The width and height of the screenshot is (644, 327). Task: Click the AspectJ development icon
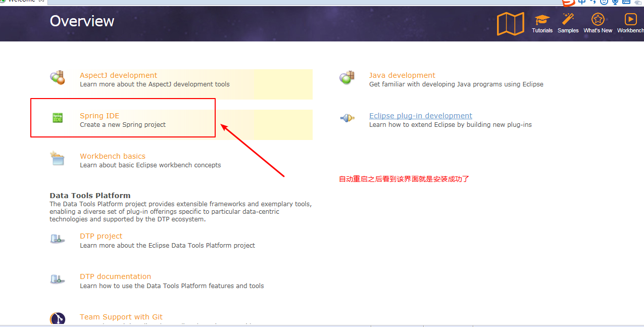(57, 77)
